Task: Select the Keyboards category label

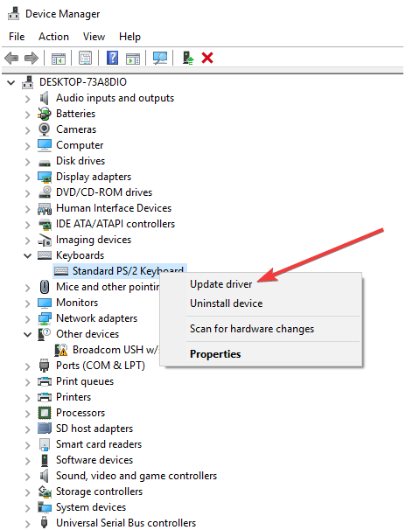Action: [x=80, y=255]
